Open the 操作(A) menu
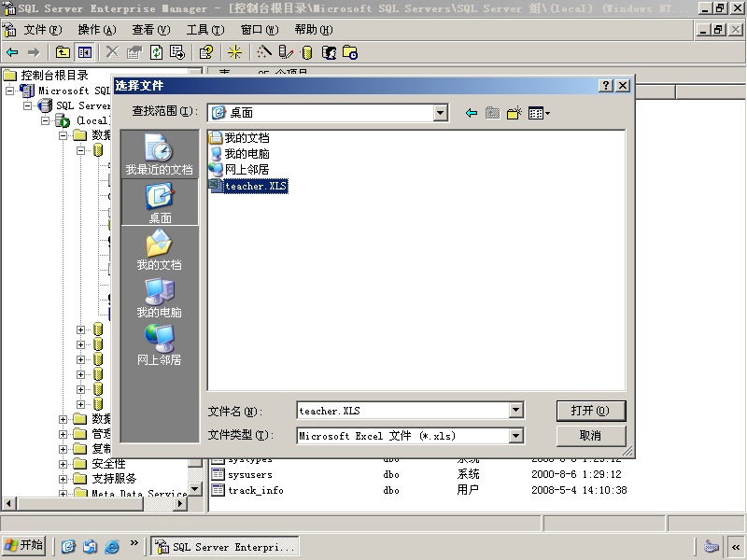Viewport: 747px width, 560px height. pyautogui.click(x=97, y=30)
